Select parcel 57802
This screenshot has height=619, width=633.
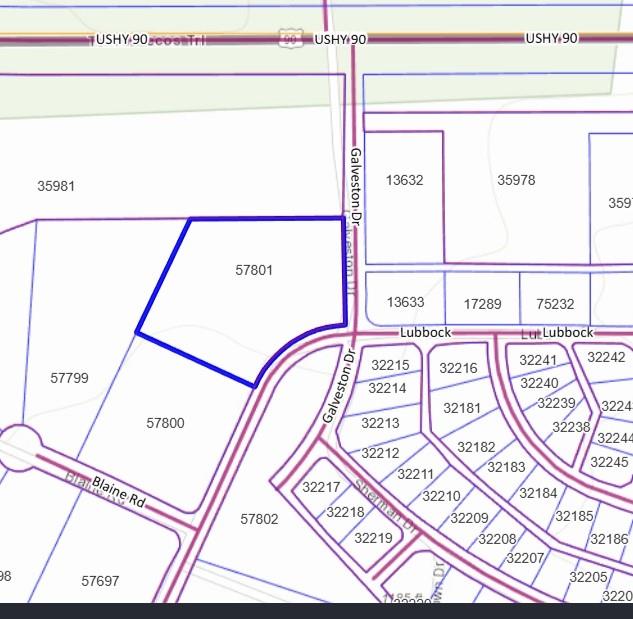(x=260, y=519)
